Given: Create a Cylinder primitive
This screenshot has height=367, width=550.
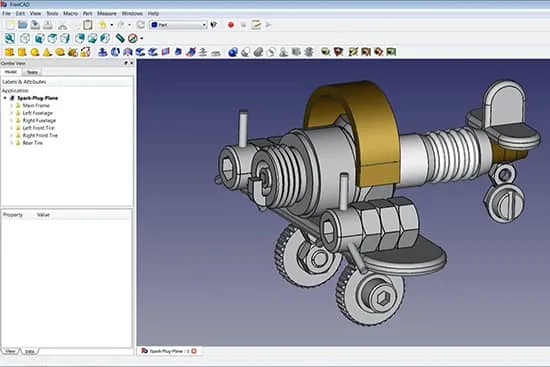Looking at the screenshot, I should 22,52.
